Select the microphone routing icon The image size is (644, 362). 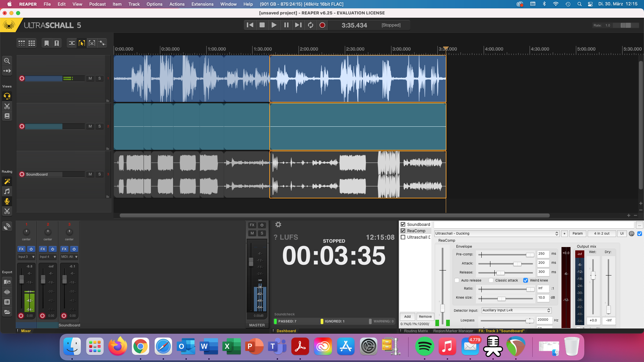tap(7, 201)
